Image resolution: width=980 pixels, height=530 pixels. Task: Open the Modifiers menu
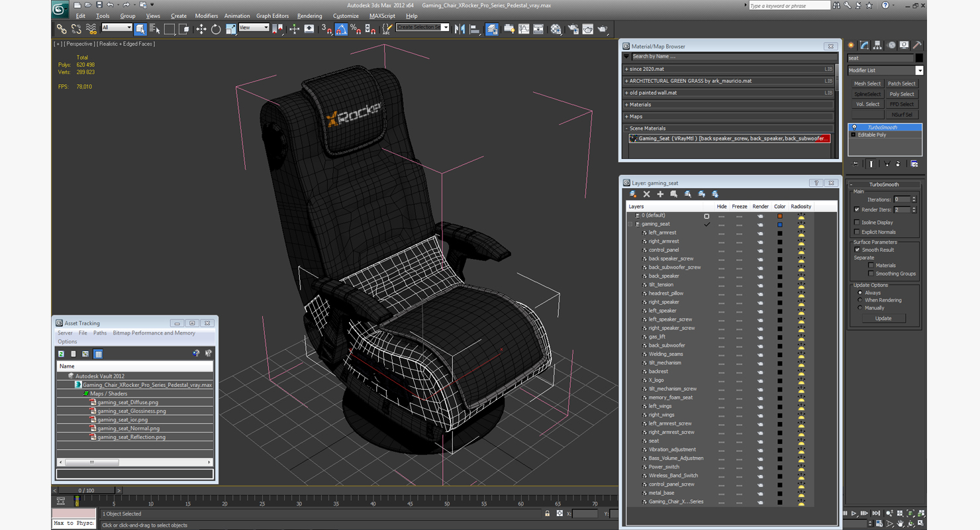click(207, 16)
